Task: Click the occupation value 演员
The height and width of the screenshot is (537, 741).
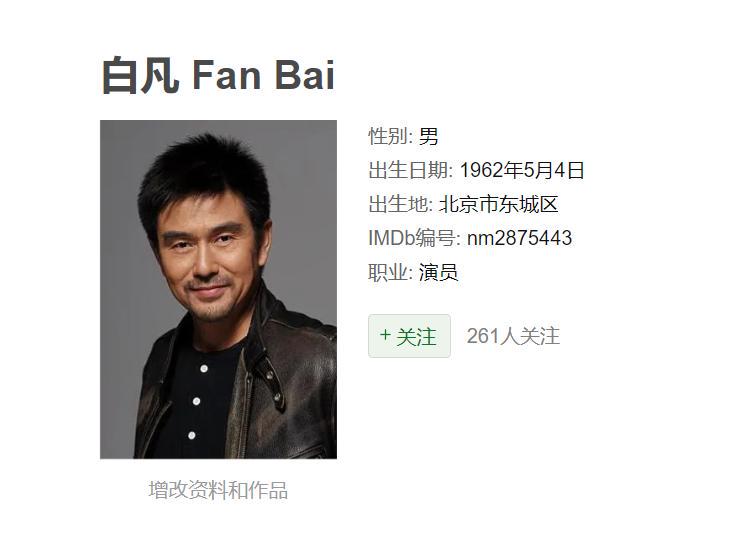Action: point(439,272)
